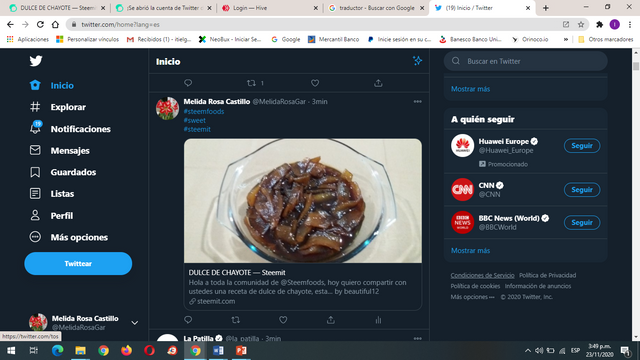
Task: Open more options dots on Melida's tweet
Action: pyautogui.click(x=417, y=101)
